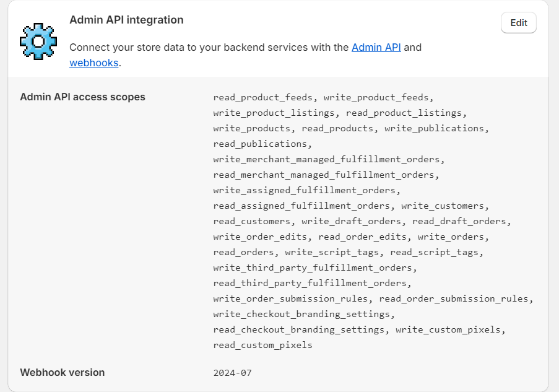Select the write_script_tags scope text

click(332, 252)
